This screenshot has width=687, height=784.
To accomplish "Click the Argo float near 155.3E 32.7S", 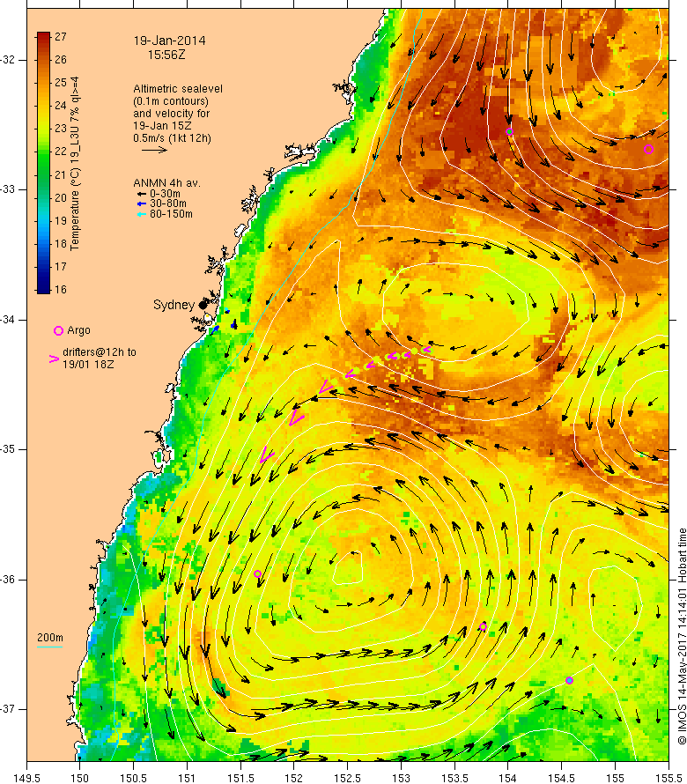I will (x=648, y=149).
